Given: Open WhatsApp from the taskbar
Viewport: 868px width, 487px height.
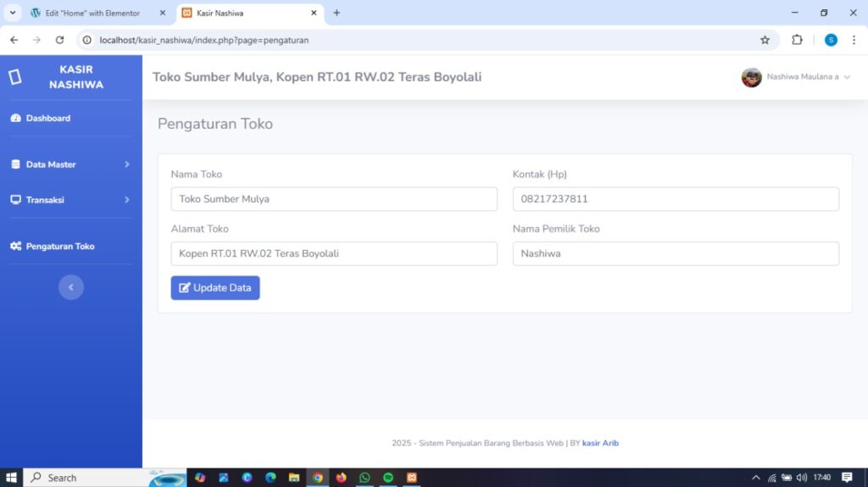Looking at the screenshot, I should (x=364, y=478).
